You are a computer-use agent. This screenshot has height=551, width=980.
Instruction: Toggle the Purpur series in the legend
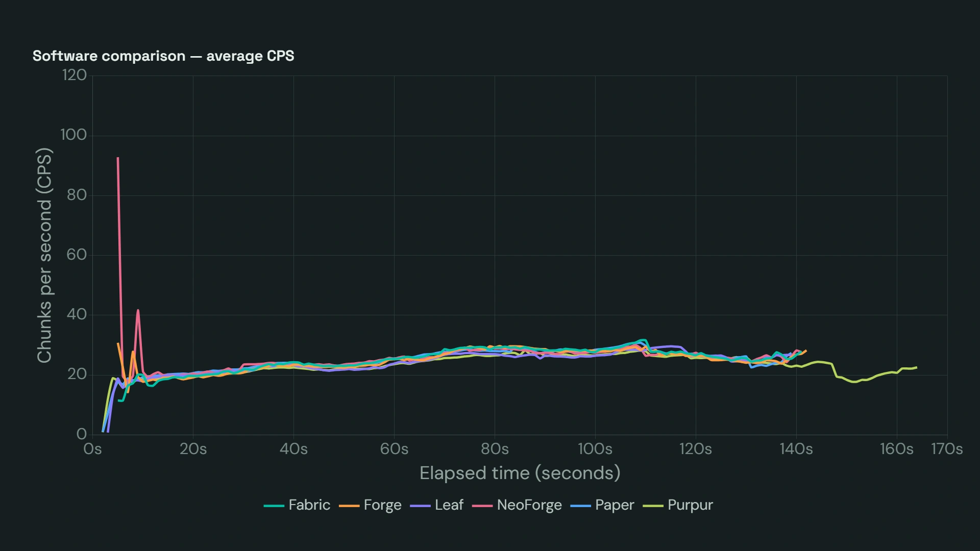(x=678, y=505)
